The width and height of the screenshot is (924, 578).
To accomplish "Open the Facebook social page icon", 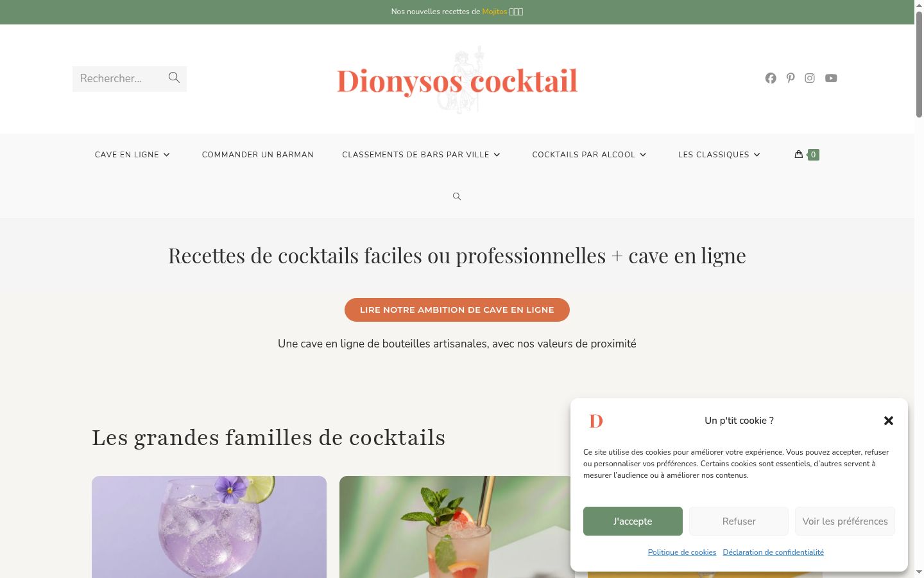I will tap(771, 78).
